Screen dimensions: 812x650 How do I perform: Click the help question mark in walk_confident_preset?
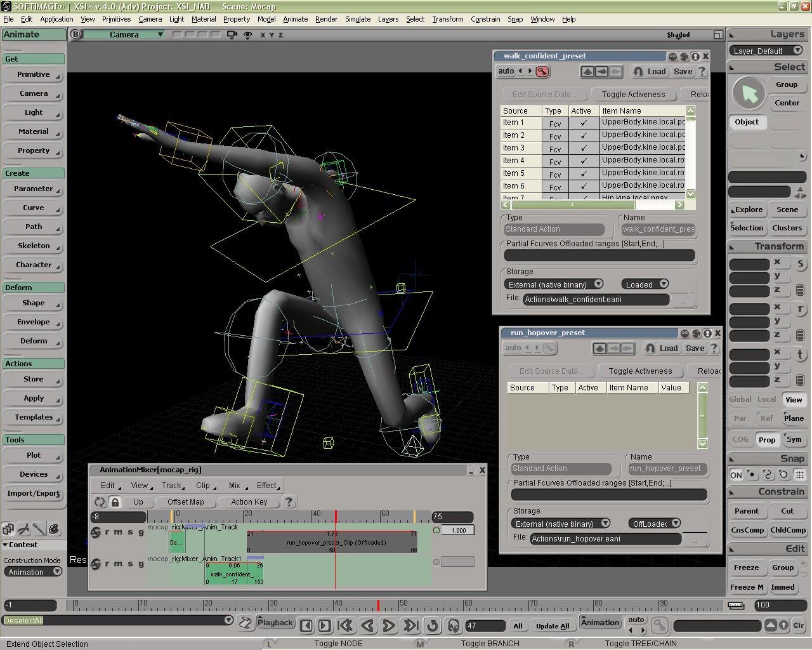[x=702, y=72]
